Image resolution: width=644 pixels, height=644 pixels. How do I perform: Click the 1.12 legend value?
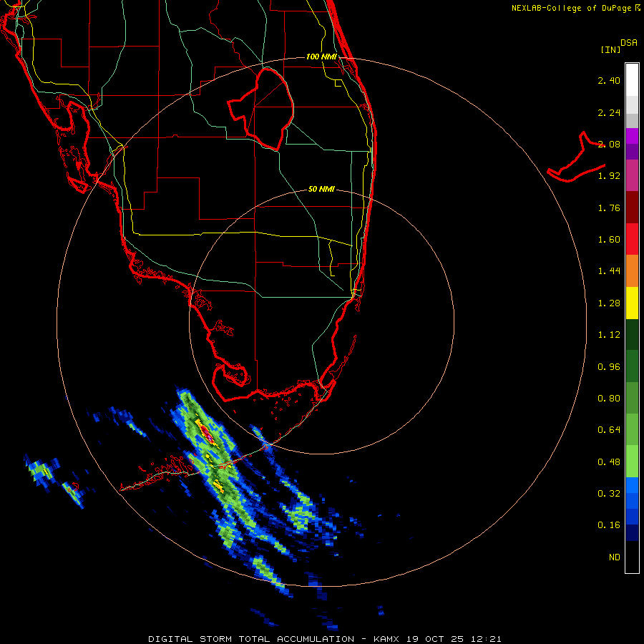click(x=609, y=335)
